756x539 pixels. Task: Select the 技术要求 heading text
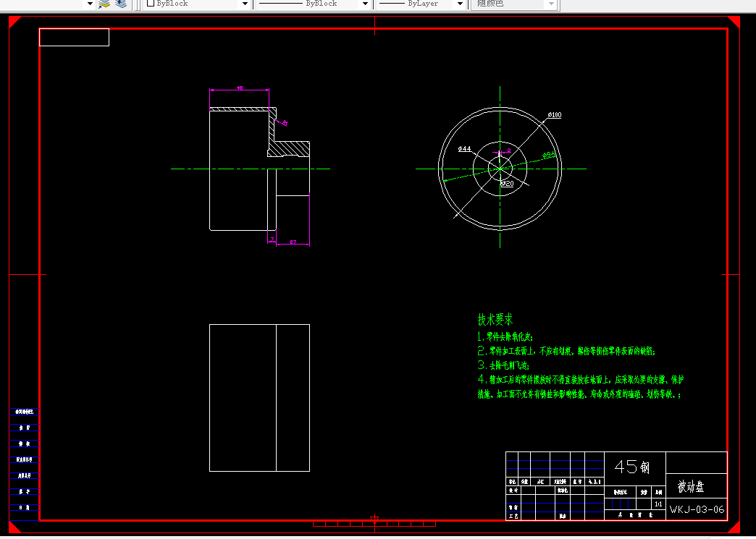pos(495,319)
